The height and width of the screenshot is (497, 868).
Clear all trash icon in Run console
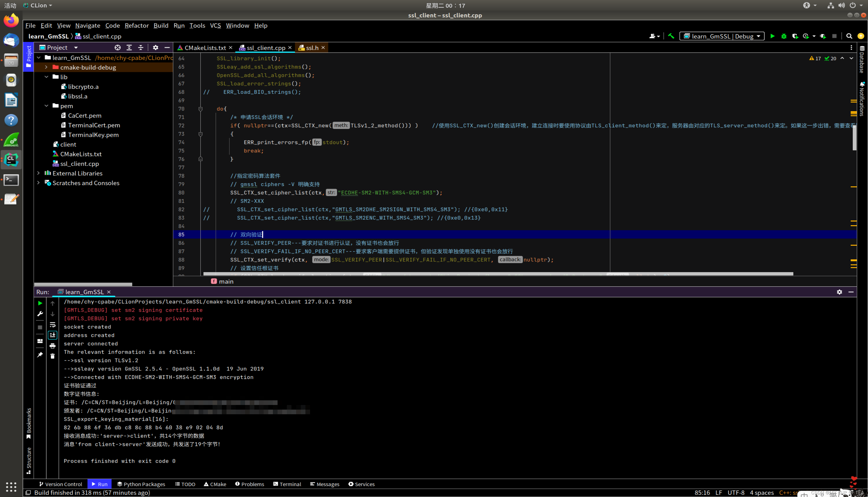coord(52,356)
